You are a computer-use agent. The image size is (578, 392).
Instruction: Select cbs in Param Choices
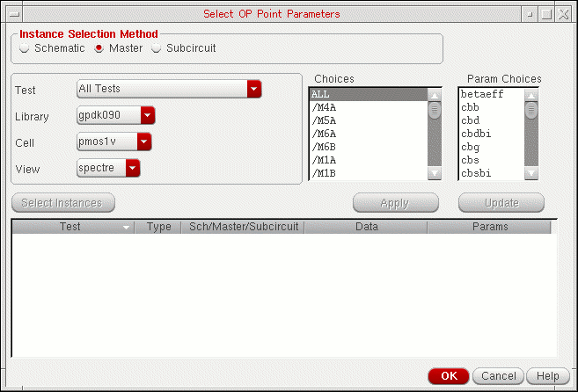pyautogui.click(x=492, y=160)
